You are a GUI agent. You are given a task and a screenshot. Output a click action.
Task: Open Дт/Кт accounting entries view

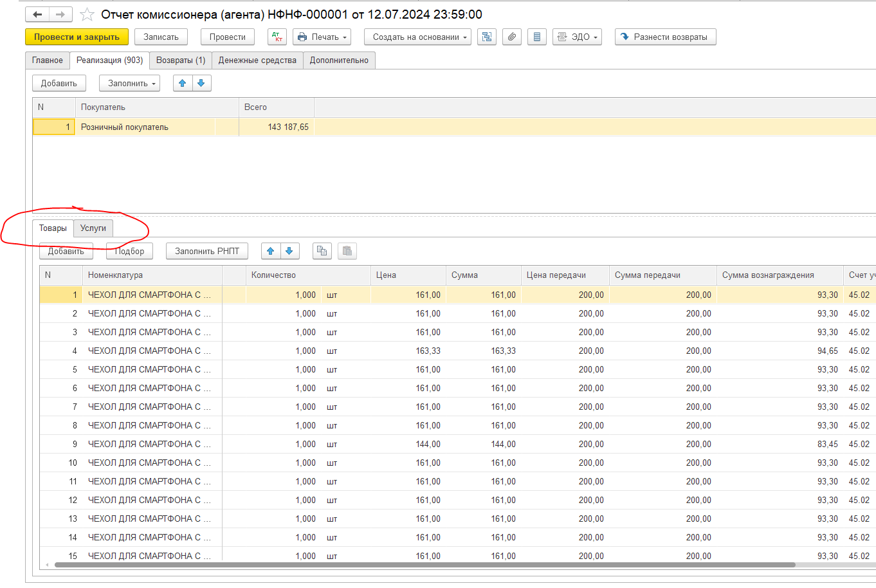tap(277, 37)
